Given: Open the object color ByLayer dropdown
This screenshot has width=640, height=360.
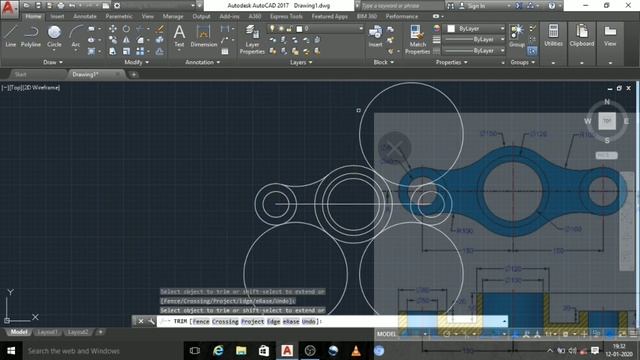Looking at the screenshot, I should (x=476, y=29).
